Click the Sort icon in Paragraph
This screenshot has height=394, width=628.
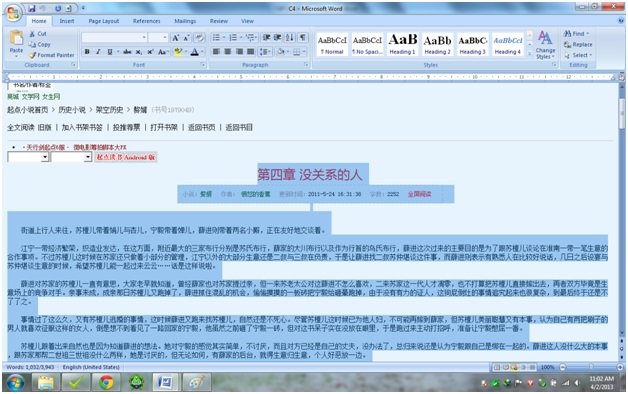point(290,38)
